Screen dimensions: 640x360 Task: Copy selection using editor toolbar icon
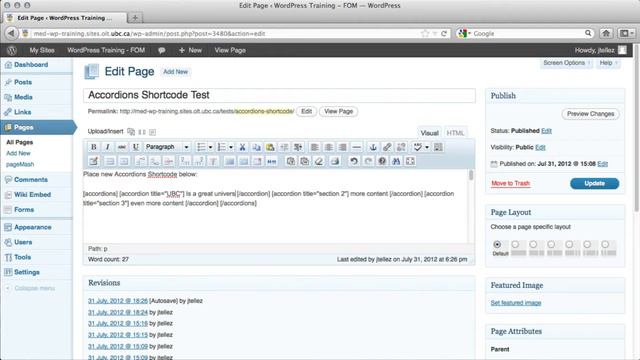tap(256, 147)
